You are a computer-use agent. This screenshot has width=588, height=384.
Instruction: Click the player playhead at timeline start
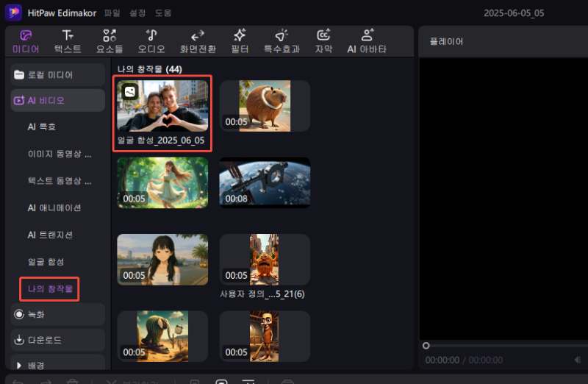[x=426, y=345]
